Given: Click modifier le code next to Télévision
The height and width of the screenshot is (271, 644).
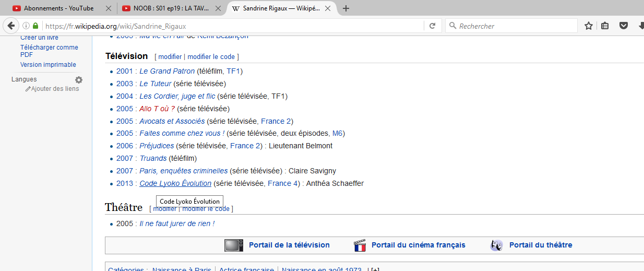Looking at the screenshot, I should pyautogui.click(x=211, y=56).
